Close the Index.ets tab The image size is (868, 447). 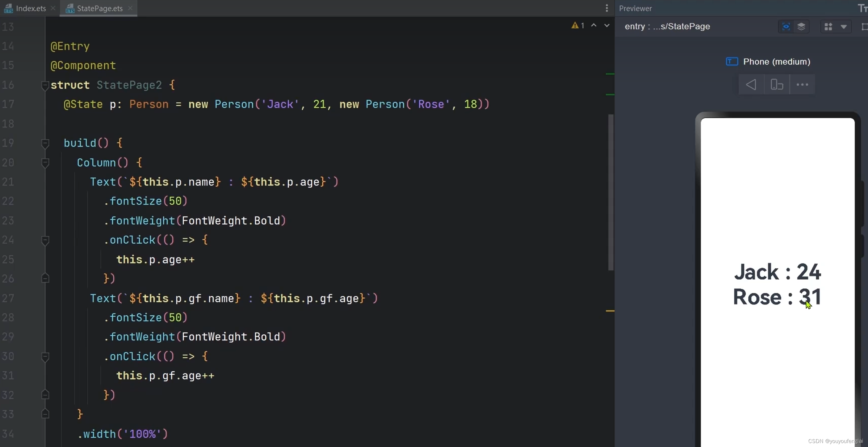point(53,8)
